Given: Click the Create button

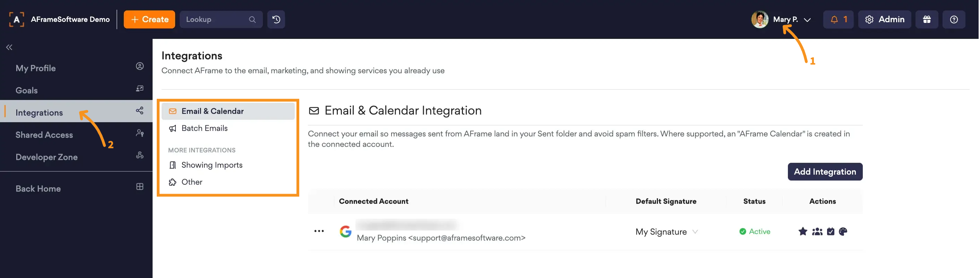Looking at the screenshot, I should [149, 19].
